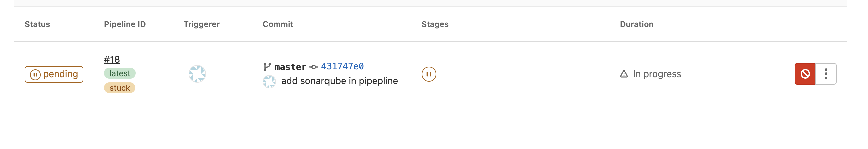This screenshot has width=868, height=149.
Task: Click the red cancel pipeline button
Action: [805, 74]
